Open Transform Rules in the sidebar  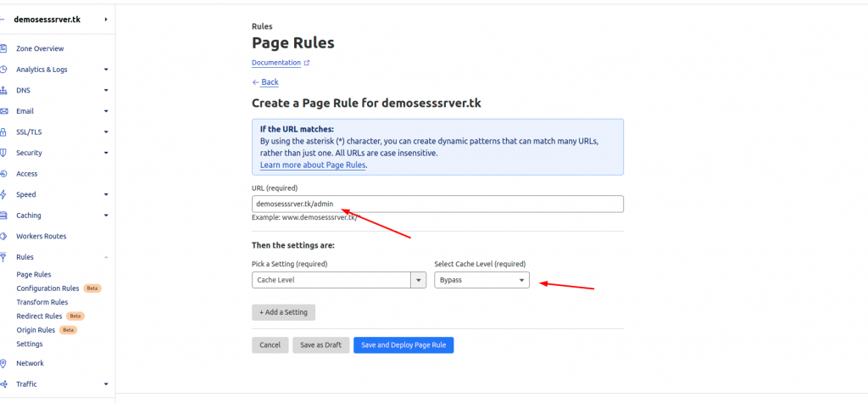[x=42, y=302]
